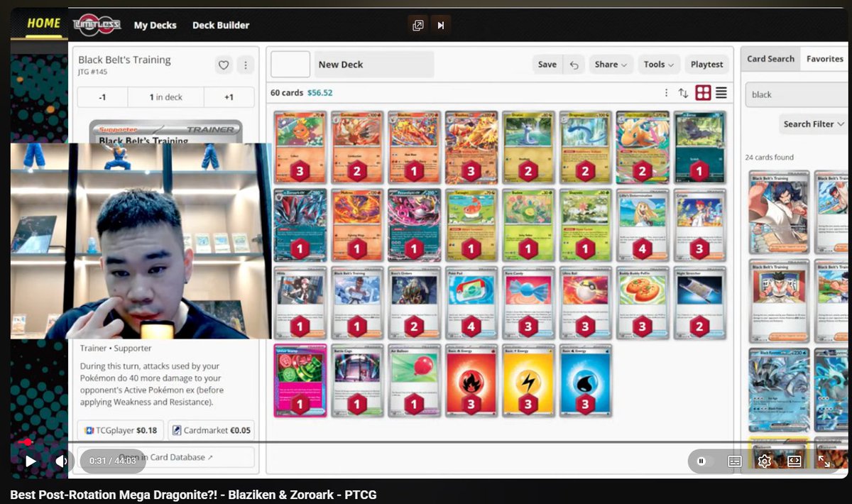The image size is (852, 504).
Task: Switch to the Card Search tab
Action: pos(770,59)
